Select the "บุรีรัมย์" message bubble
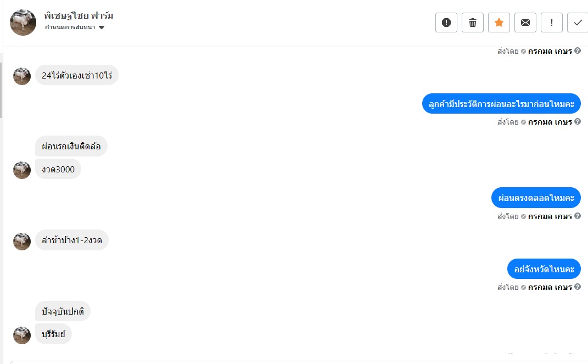The image size is (588, 364). tap(53, 334)
